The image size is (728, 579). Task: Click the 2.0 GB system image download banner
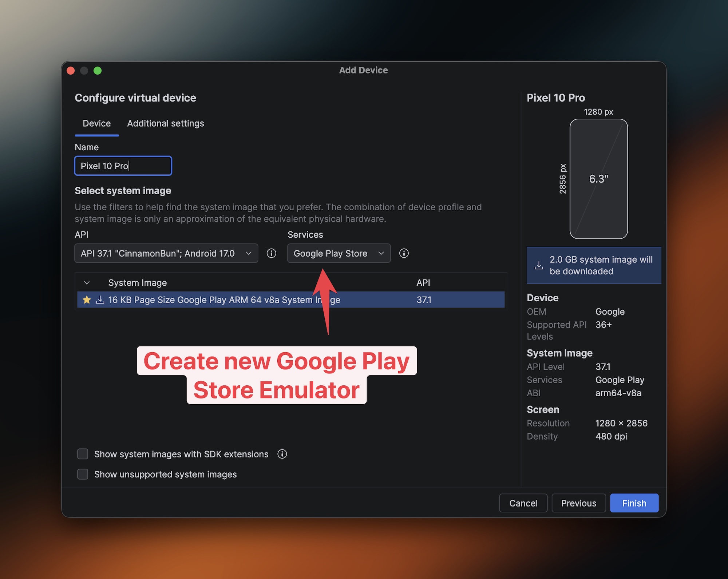[x=594, y=265]
